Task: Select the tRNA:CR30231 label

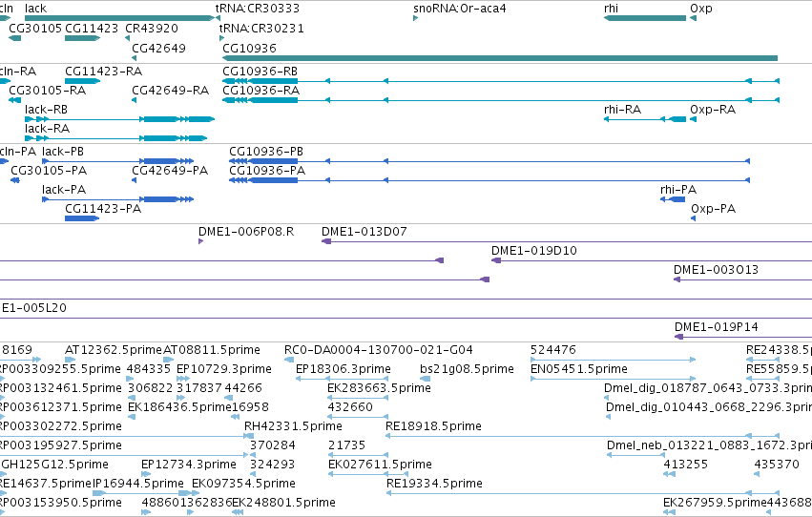Action: [261, 28]
